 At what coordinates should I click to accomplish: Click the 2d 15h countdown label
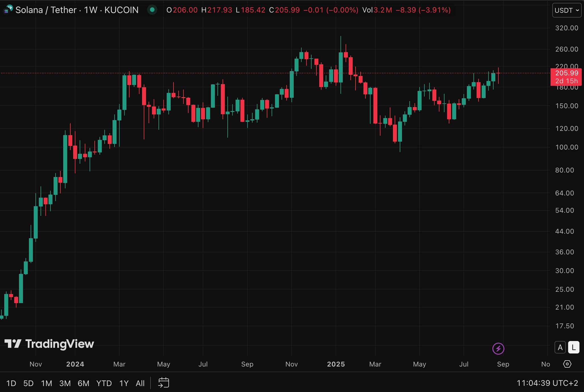click(566, 81)
